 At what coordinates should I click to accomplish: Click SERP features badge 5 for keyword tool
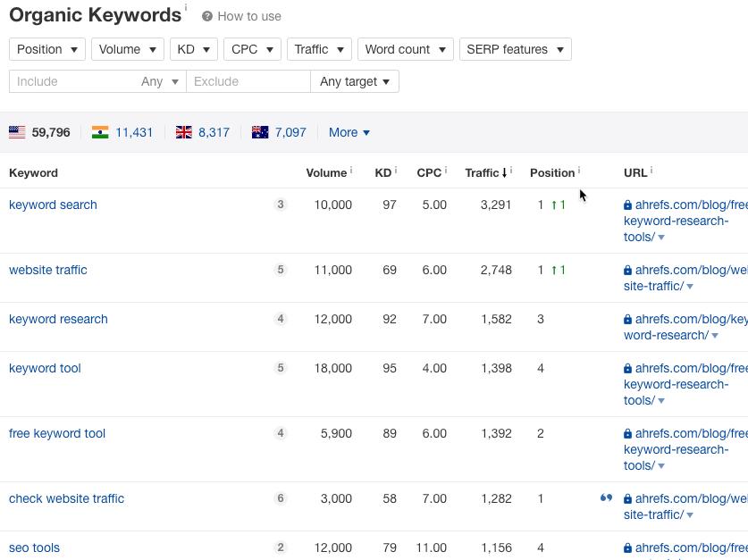tap(281, 368)
